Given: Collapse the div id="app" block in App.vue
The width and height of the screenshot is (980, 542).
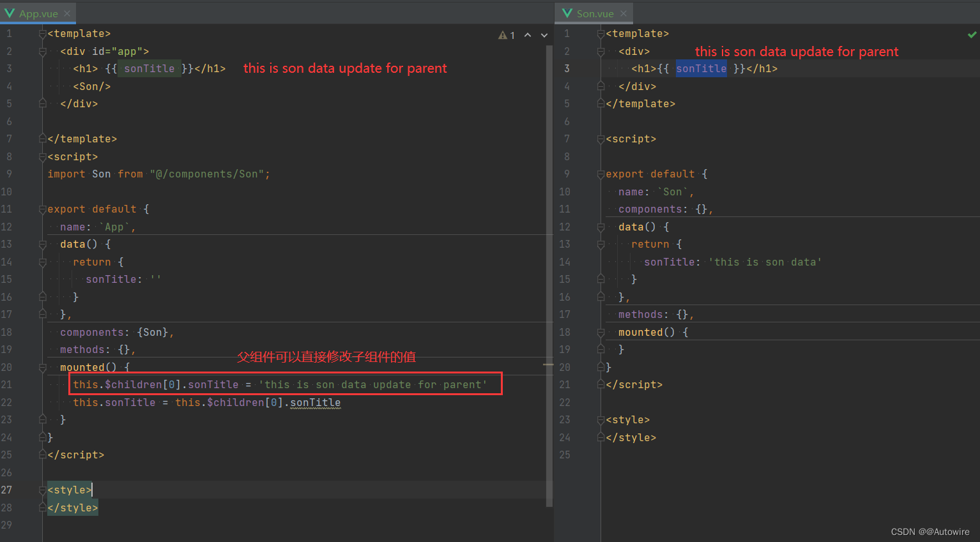Looking at the screenshot, I should click(42, 51).
